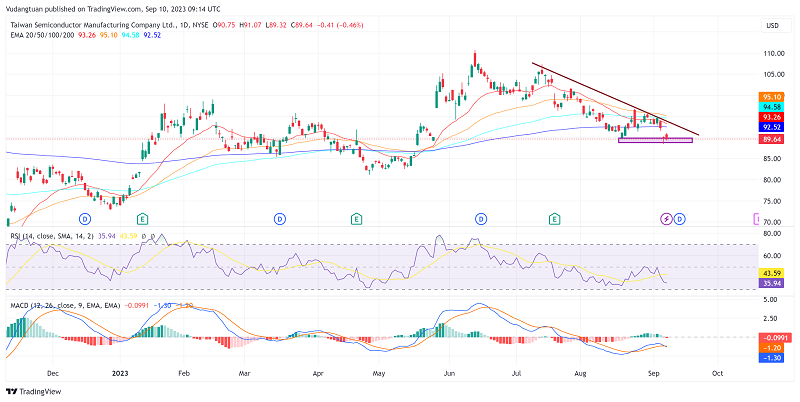Screen dimensions: 800x402
Task: Select the purple support zone rectangle
Action: point(655,140)
